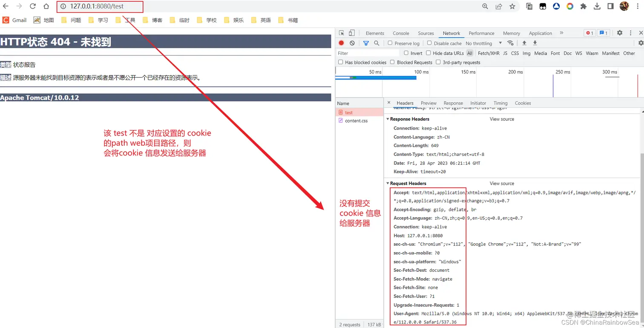Open network conditions wifi icon

pos(510,43)
